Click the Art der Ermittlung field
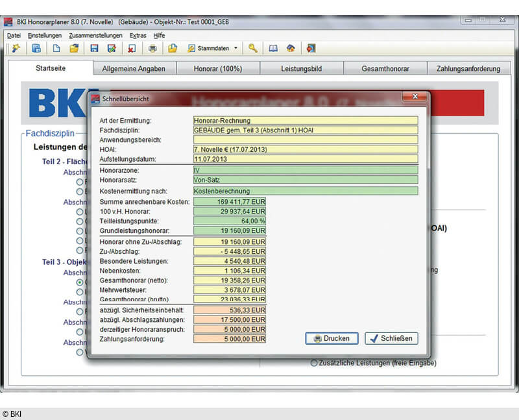This screenshot has width=519, height=420. [306, 121]
